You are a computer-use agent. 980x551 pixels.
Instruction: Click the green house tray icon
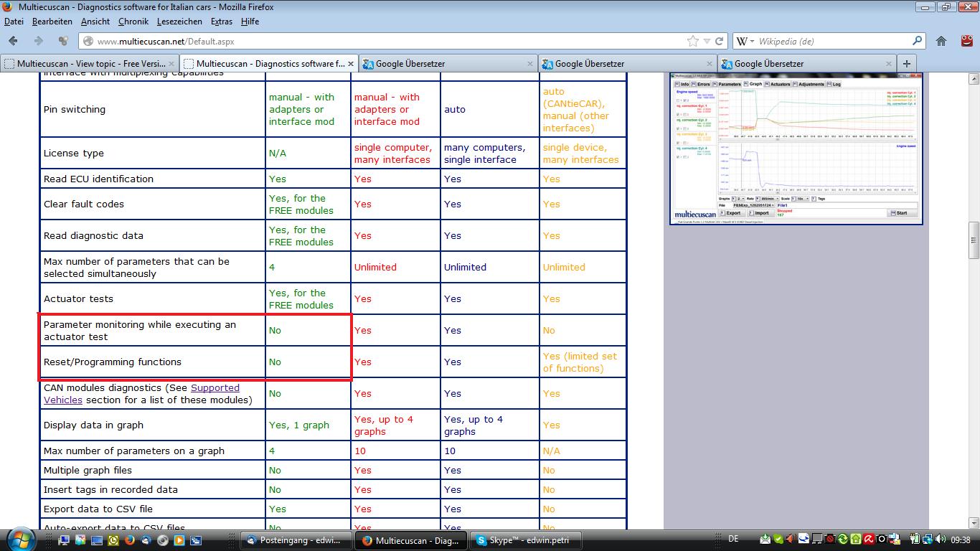click(856, 539)
